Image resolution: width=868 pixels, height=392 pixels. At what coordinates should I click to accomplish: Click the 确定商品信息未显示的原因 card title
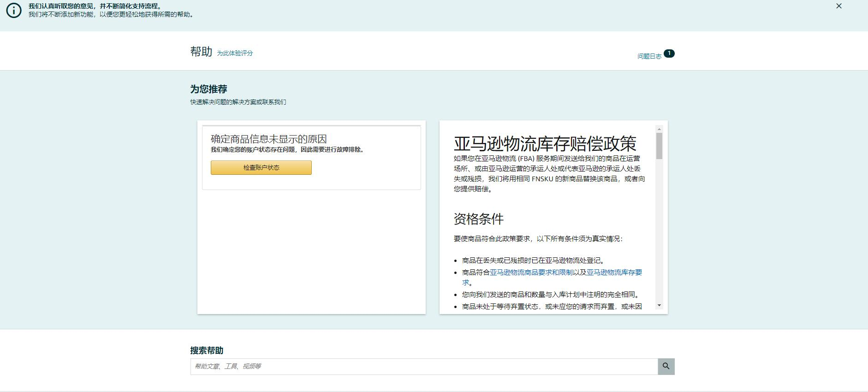[268, 139]
